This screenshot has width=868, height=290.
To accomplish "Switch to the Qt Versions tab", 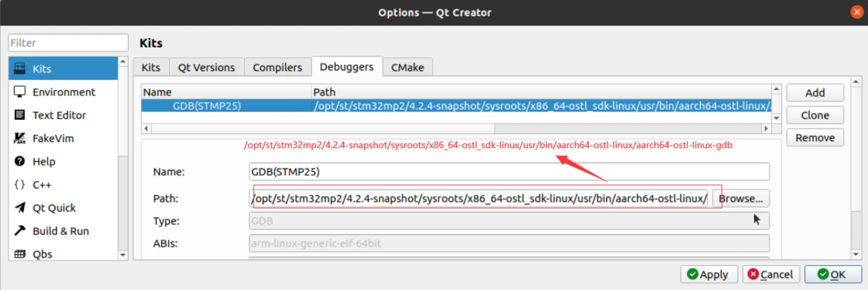I will 207,68.
